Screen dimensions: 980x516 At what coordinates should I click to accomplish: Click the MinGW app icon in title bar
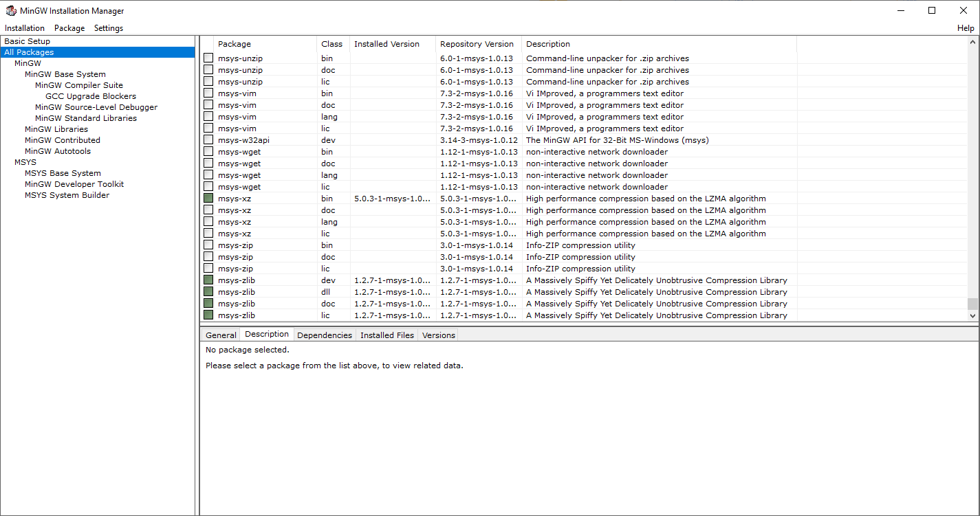11,10
